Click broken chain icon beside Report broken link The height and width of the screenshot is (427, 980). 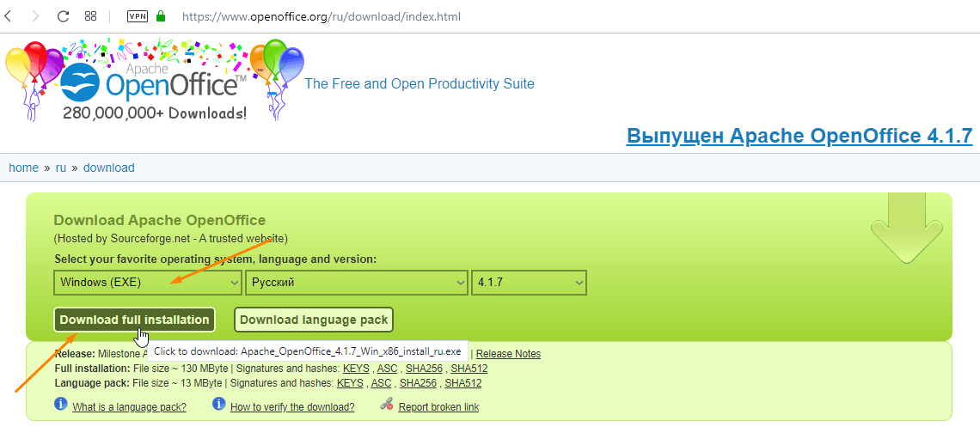[387, 404]
